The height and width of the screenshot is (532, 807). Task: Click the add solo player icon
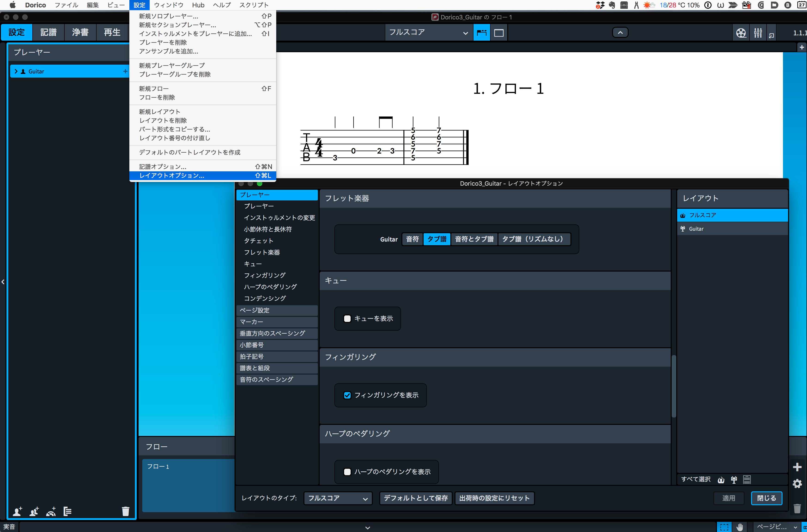click(x=17, y=511)
